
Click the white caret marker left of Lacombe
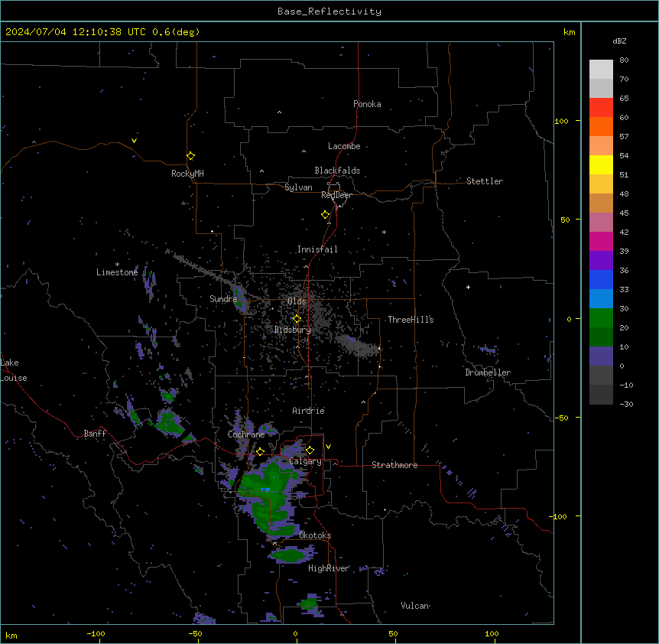click(304, 151)
